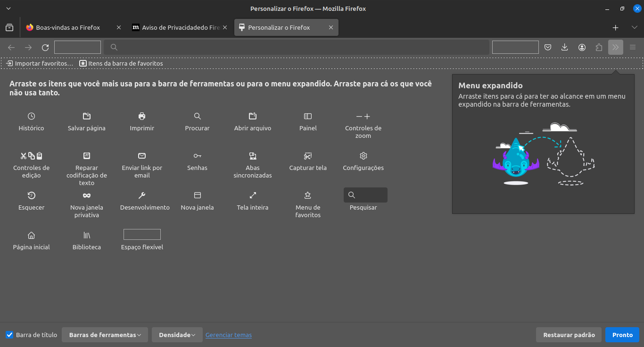
Task: Click the Downloads arrow icon in toolbar
Action: (565, 47)
